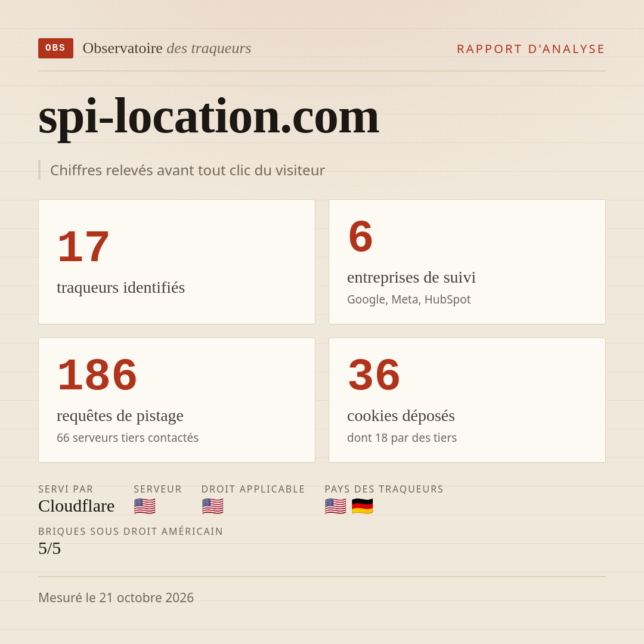Click the DROIT APPLICABLE label
The height and width of the screenshot is (644, 644).
pyautogui.click(x=253, y=489)
